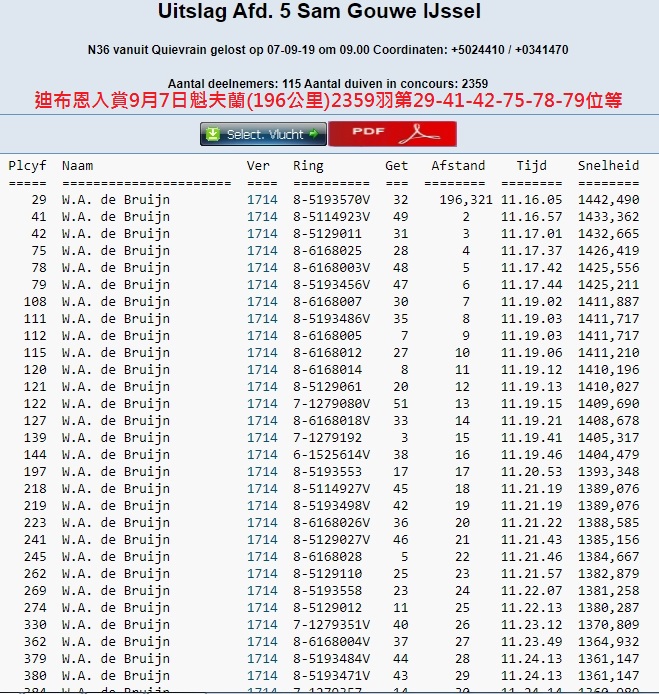Click arrival time 11.20.53
This screenshot has height=694, width=659.
532,472
